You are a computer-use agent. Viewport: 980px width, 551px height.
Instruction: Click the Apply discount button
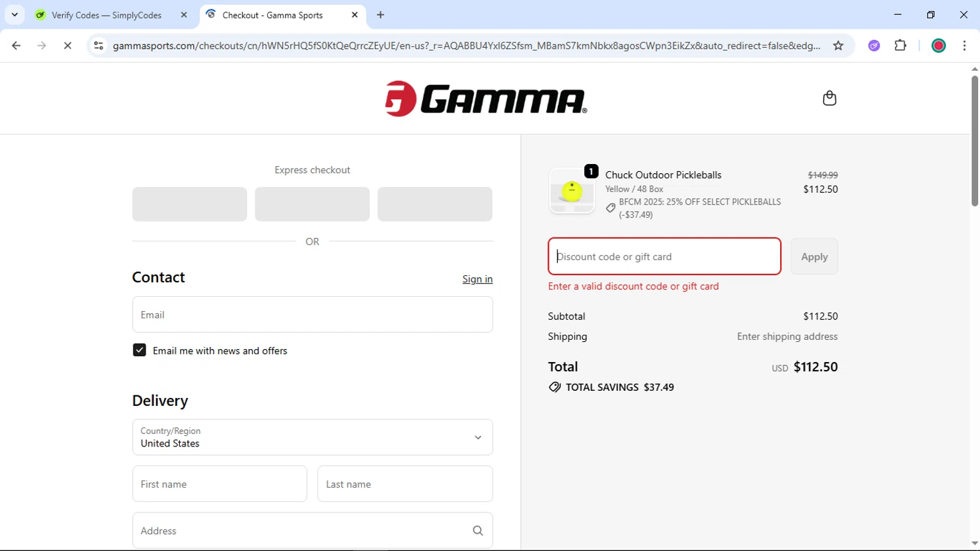coord(814,257)
